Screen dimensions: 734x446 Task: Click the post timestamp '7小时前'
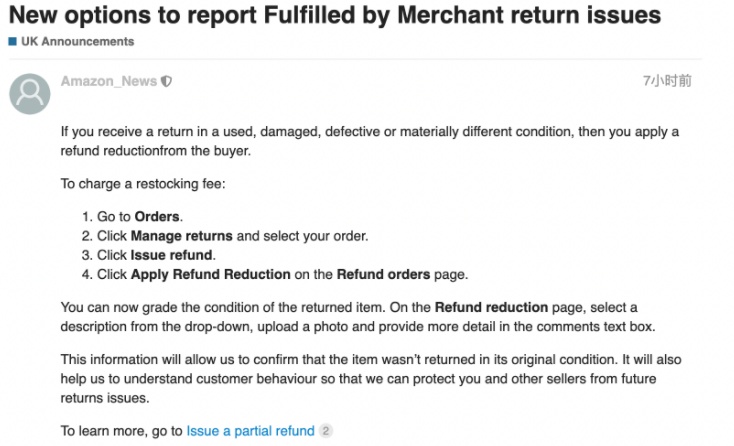click(667, 81)
